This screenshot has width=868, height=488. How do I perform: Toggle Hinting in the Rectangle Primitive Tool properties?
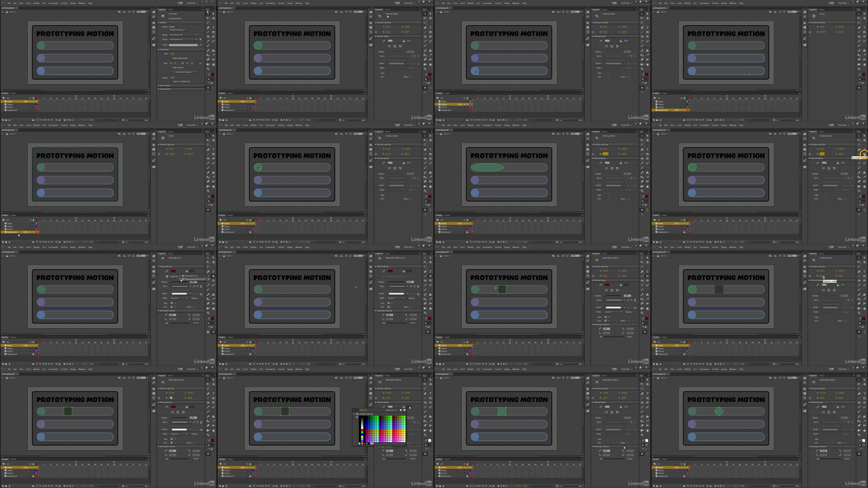click(x=407, y=298)
